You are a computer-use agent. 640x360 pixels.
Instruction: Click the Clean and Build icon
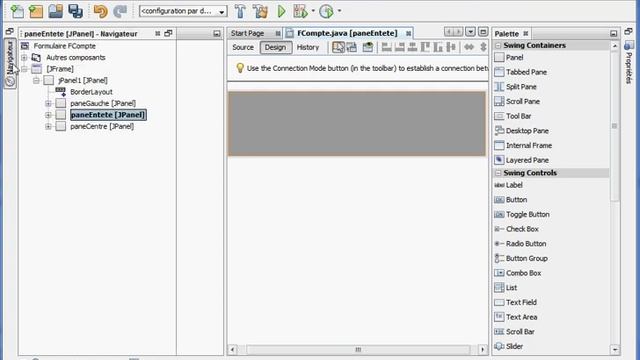click(260, 11)
